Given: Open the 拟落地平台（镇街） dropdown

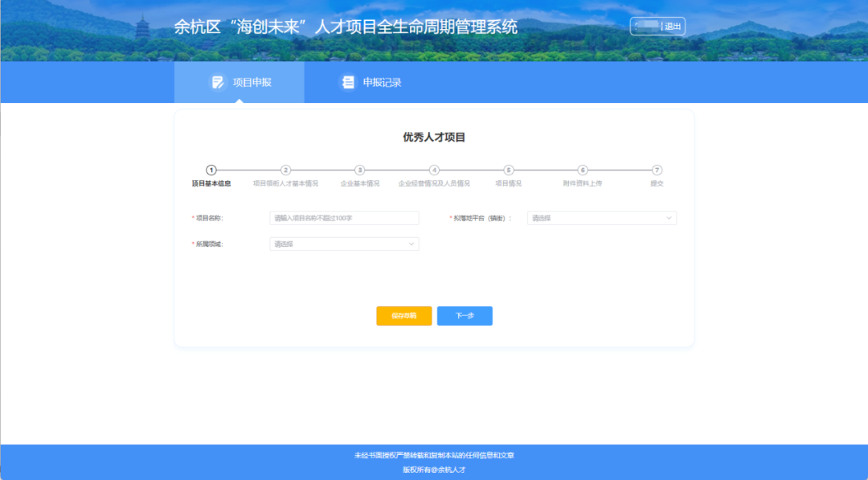Looking at the screenshot, I should (601, 218).
